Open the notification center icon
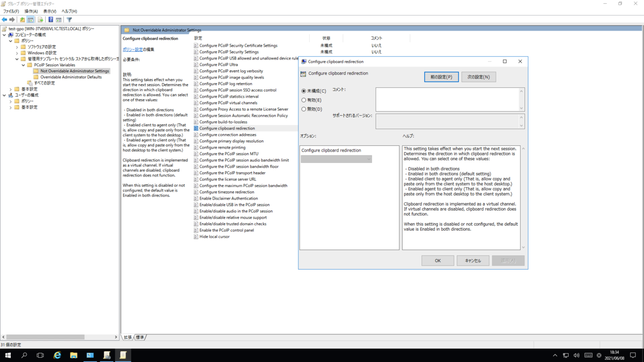The width and height of the screenshot is (644, 362). [x=633, y=355]
